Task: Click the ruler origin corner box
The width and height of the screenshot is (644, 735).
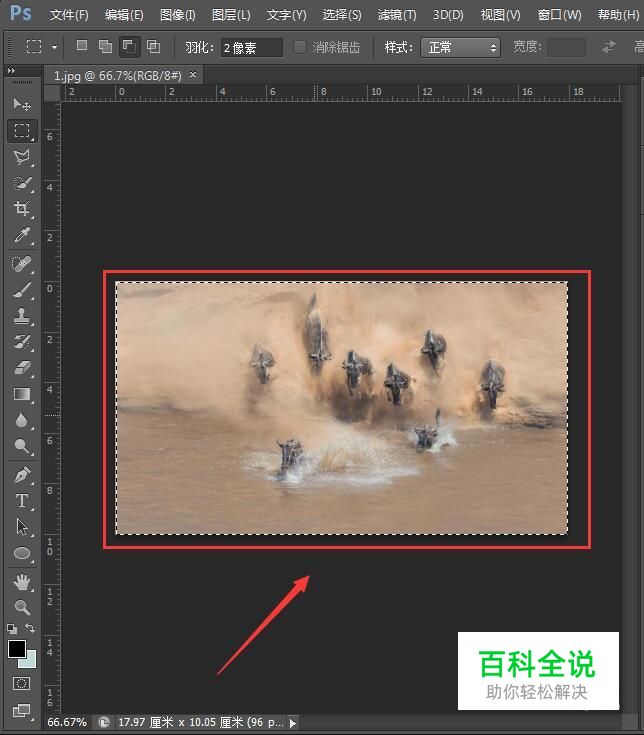Action: (52, 93)
